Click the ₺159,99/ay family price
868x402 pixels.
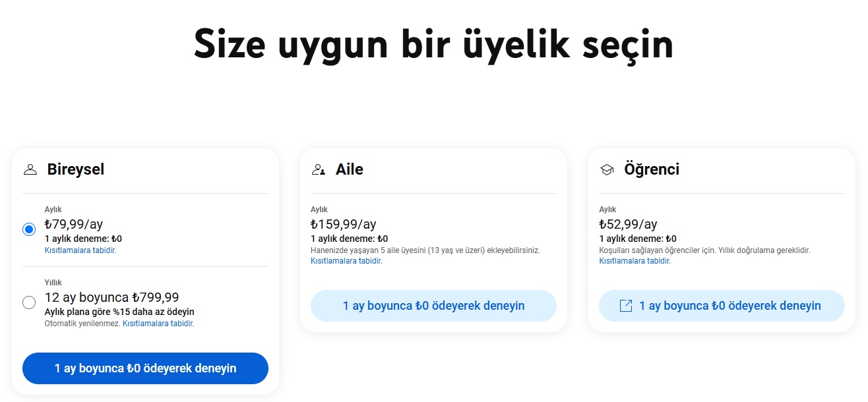[344, 224]
